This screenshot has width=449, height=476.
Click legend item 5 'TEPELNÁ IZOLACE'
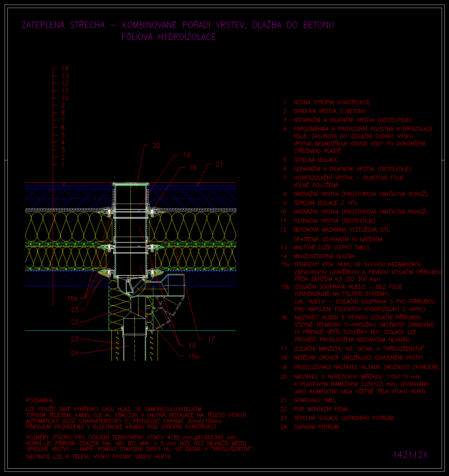pyautogui.click(x=316, y=160)
